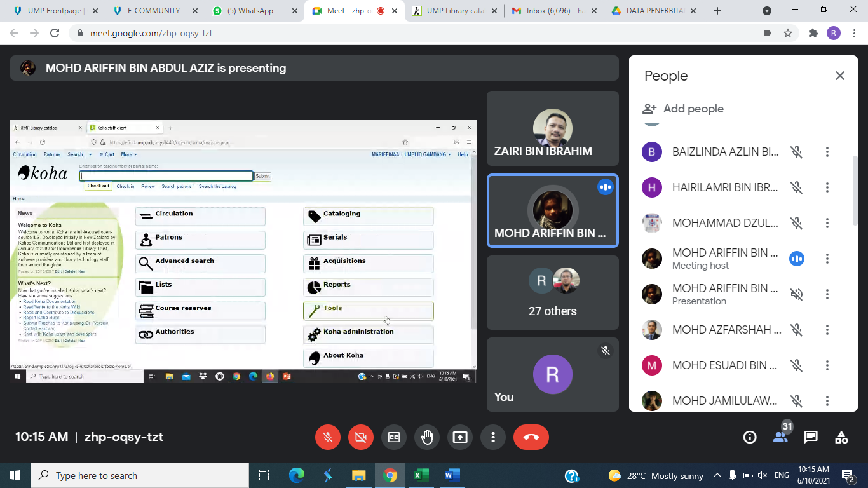The width and height of the screenshot is (868, 488).
Task: Switch to the Gmail Inbox tab
Action: coord(553,11)
